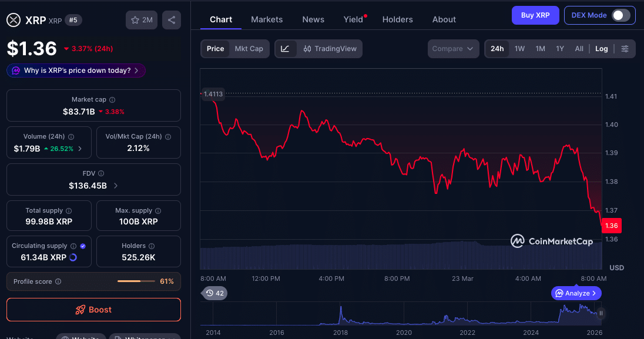The height and width of the screenshot is (339, 644).
Task: Click Max. supply info icon
Action: click(158, 211)
